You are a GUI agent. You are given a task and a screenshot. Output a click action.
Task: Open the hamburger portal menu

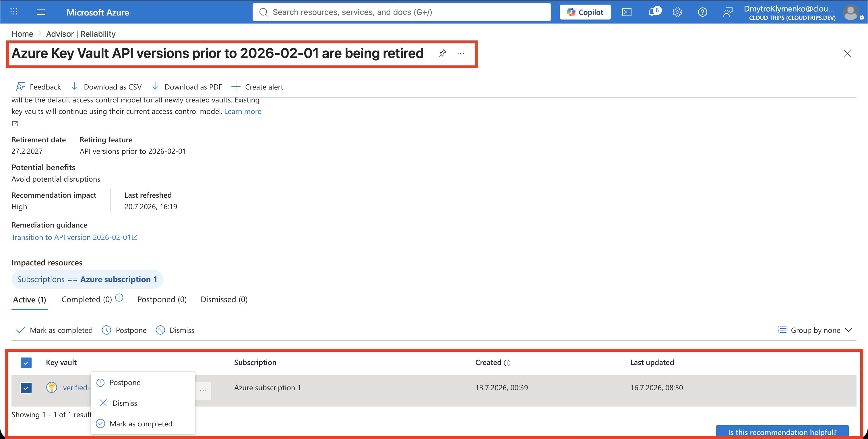(41, 12)
